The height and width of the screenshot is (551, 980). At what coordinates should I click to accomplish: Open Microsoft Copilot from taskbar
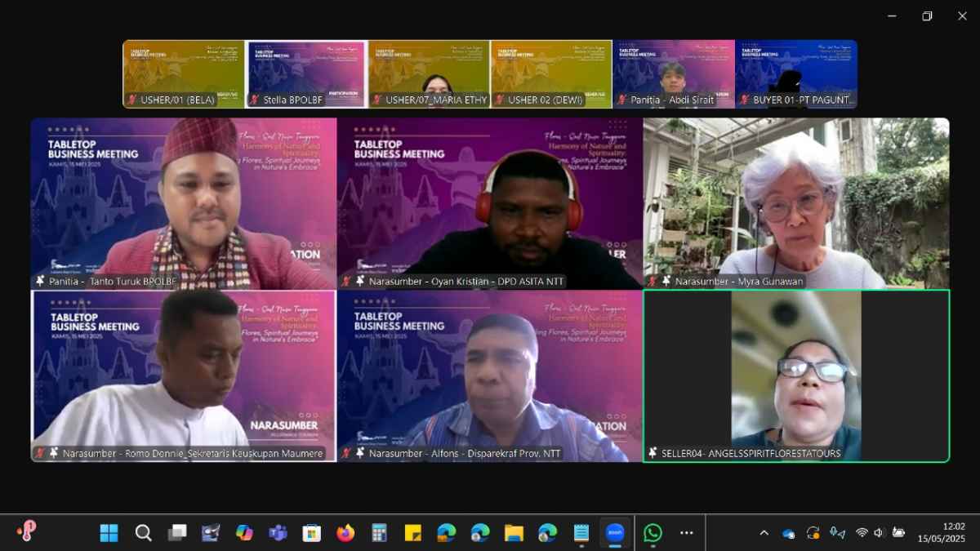[x=244, y=533]
